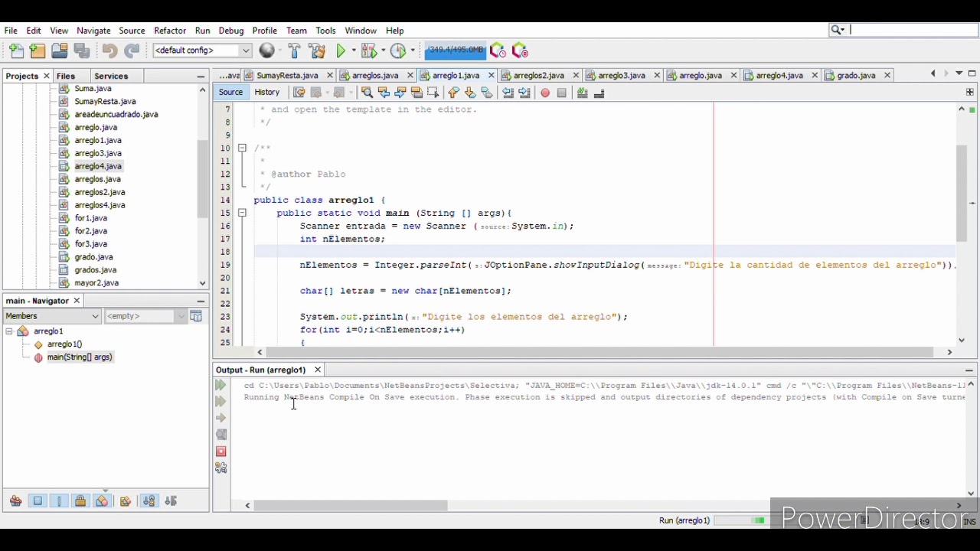Click the Open Project icon

point(59,51)
